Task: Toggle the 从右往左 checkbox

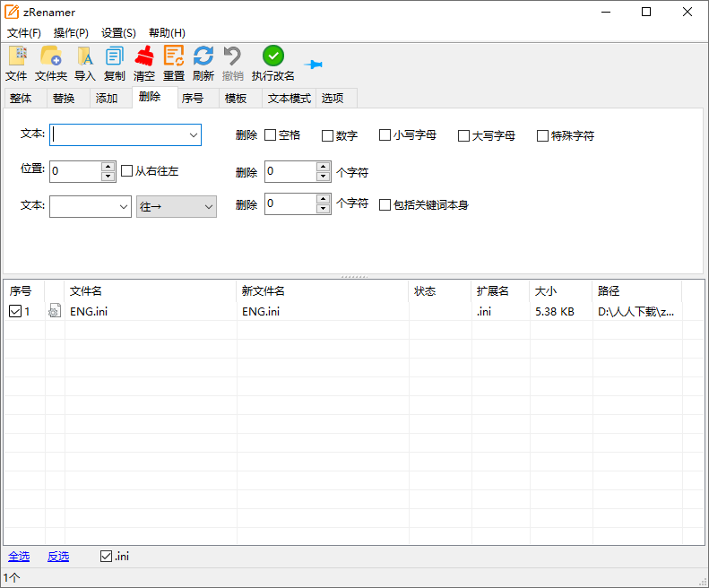Action: click(127, 170)
